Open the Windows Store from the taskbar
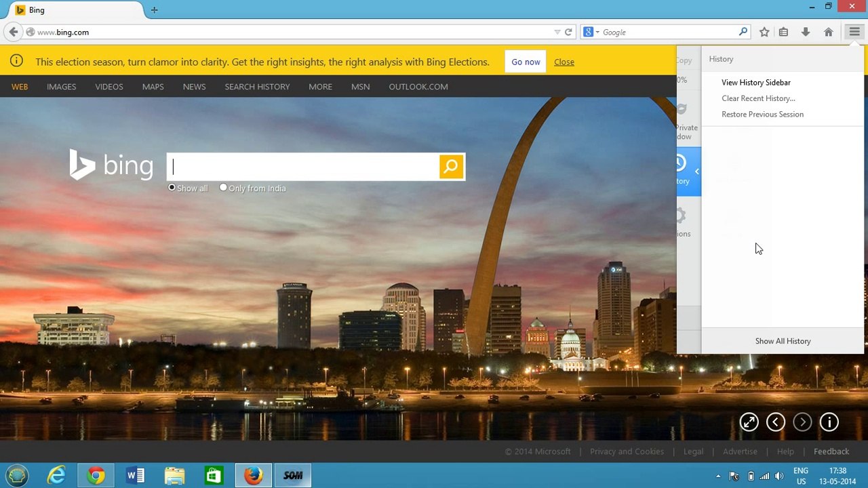 [214, 475]
